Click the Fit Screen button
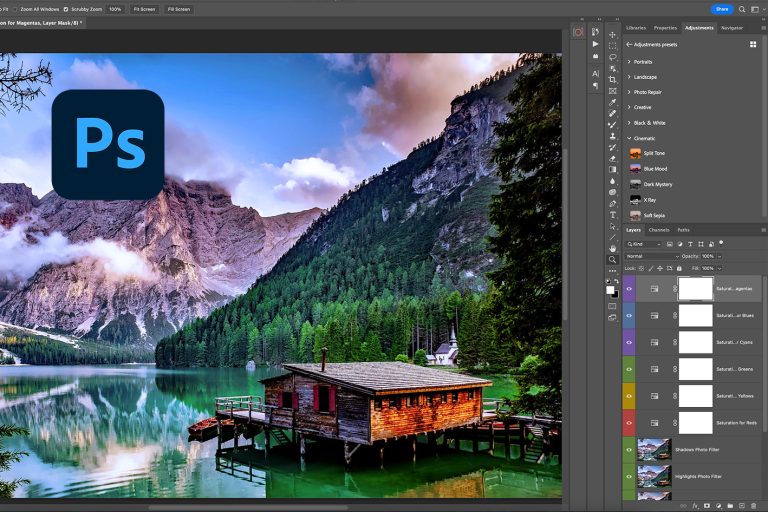Screen dimensions: 768x512 tap(144, 9)
